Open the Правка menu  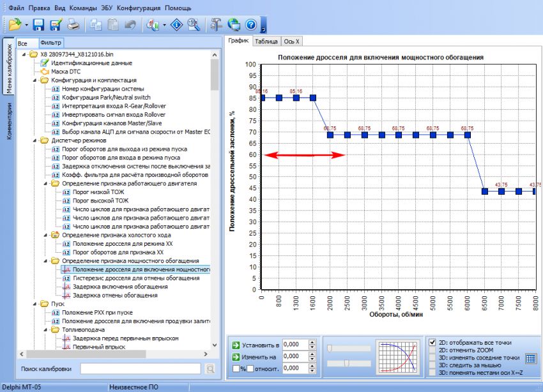39,8
